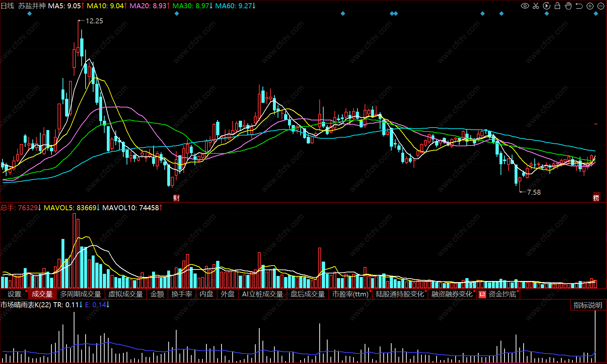This screenshot has height=364, width=607.
Task: Click the cyan MA60: 9.27 label
Action: (235, 6)
